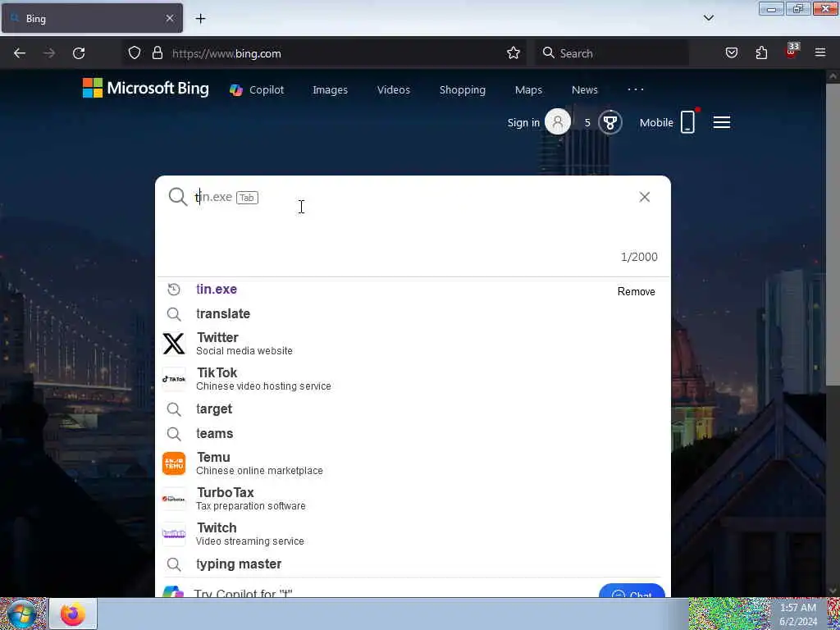Click the rewards points count of 5
The image size is (840, 630).
pos(587,123)
